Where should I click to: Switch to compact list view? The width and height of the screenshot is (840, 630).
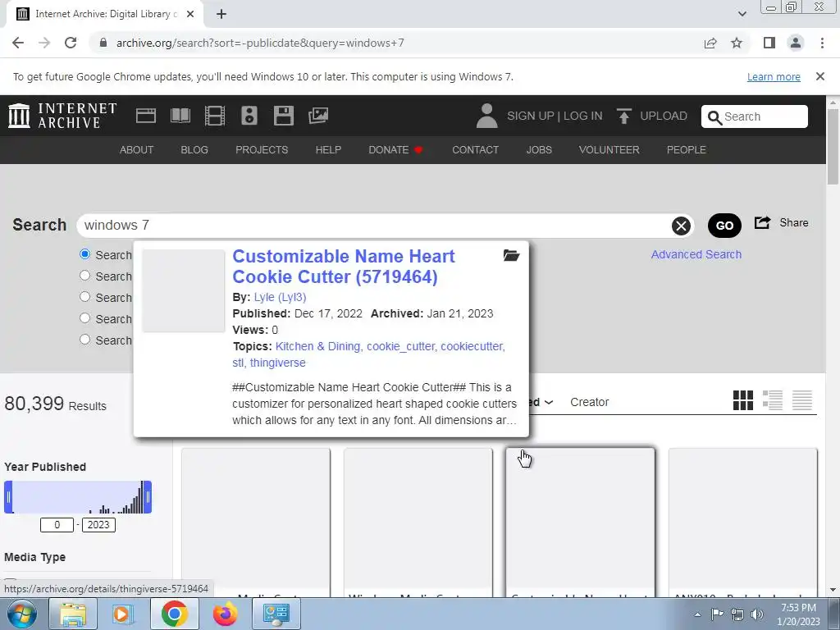click(802, 400)
